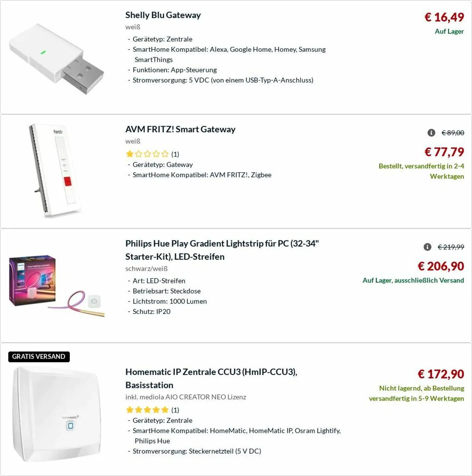
Task: Click the € 77,79 price
Action: [x=444, y=152]
